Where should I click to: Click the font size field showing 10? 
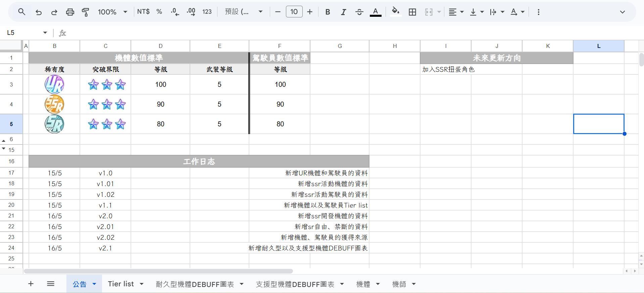pyautogui.click(x=294, y=12)
